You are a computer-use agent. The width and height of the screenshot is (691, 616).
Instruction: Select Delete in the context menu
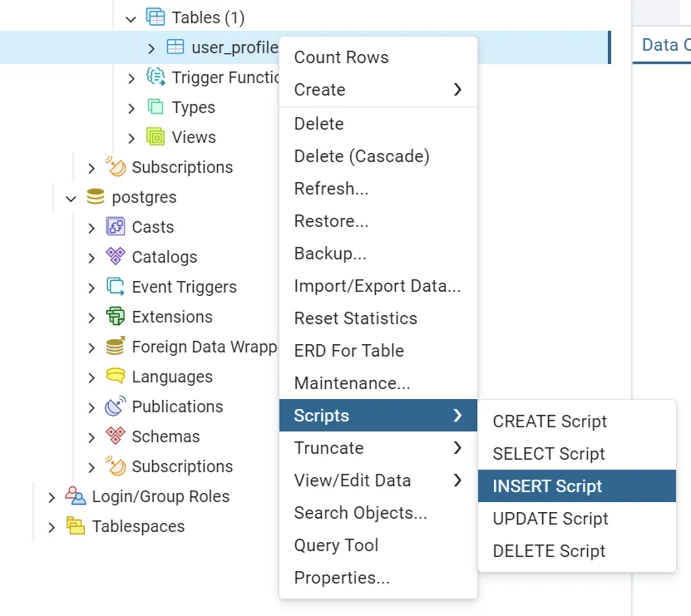pos(378,124)
